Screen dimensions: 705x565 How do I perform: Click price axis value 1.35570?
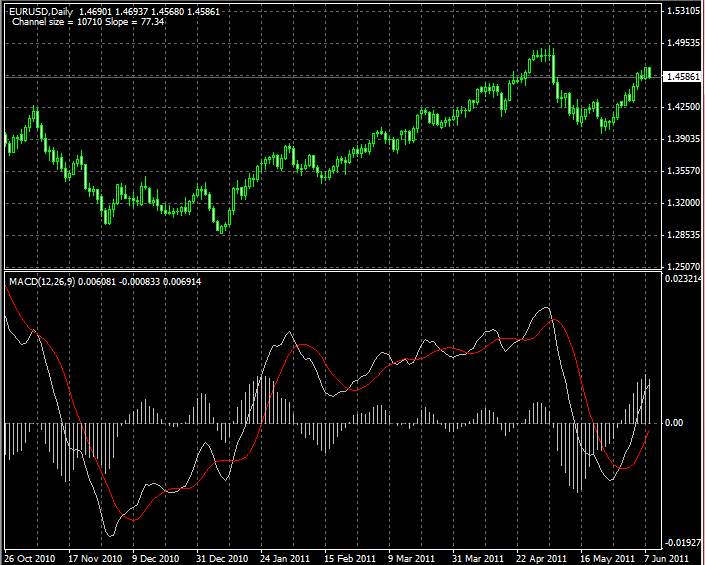click(x=683, y=171)
